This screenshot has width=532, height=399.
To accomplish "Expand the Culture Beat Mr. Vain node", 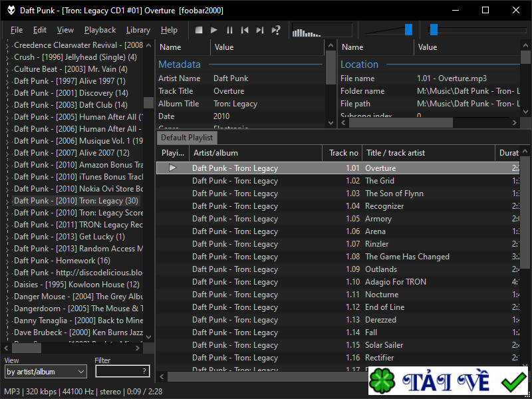I will coord(9,69).
